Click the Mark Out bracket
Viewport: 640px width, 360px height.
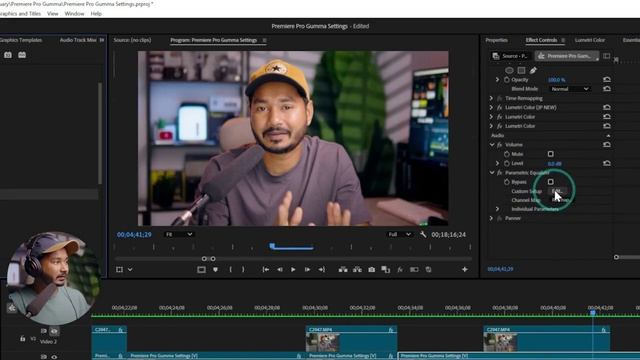243,269
